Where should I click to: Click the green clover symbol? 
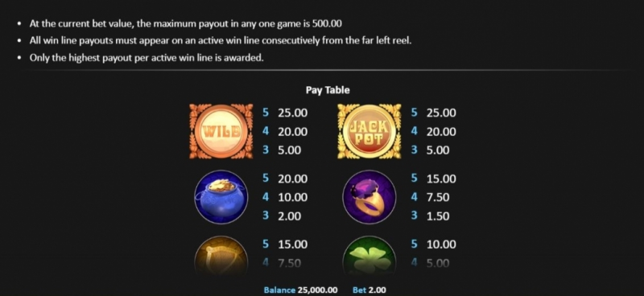click(369, 255)
